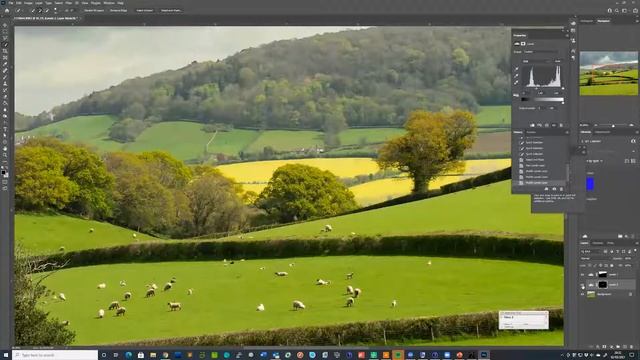Image resolution: width=640 pixels, height=360 pixels.
Task: Select the Crop tool
Action: tap(5, 51)
